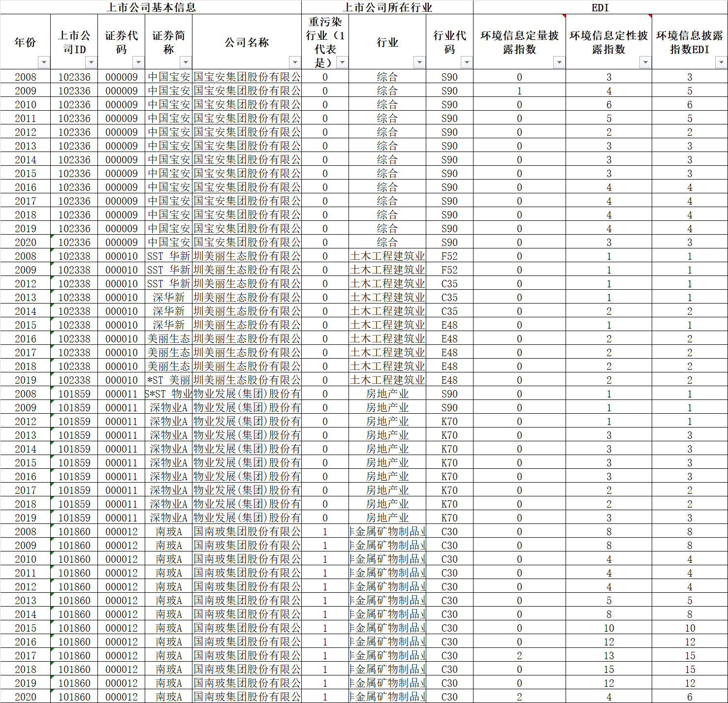Image resolution: width=728 pixels, height=703 pixels.
Task: Select EDI value 6 in 2020 南玻A row
Action: tap(690, 697)
